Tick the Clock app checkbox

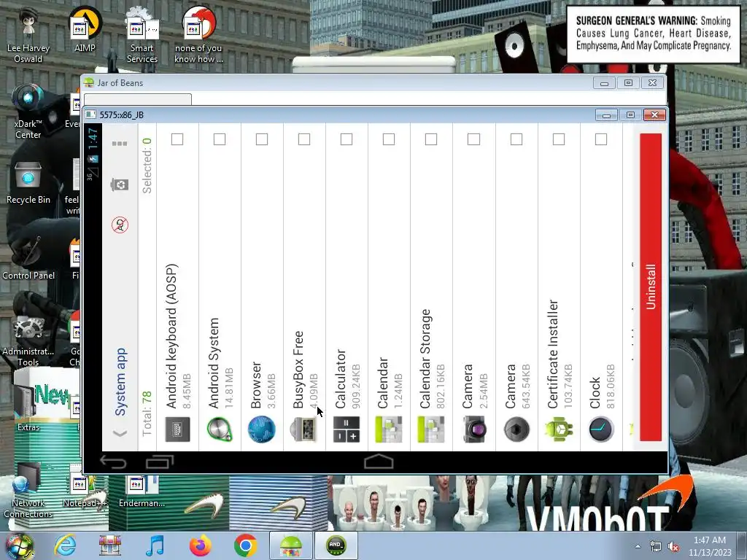tap(601, 139)
